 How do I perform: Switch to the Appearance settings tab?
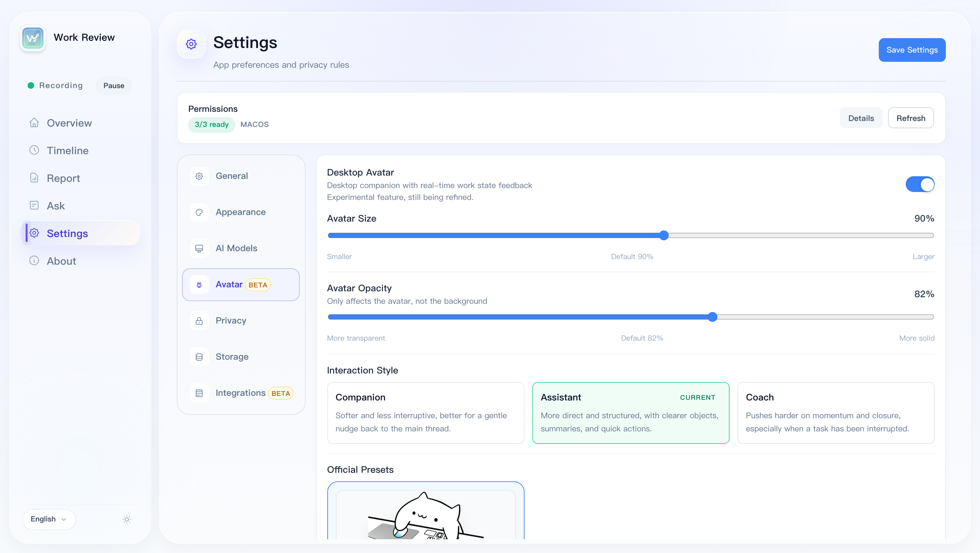click(241, 212)
